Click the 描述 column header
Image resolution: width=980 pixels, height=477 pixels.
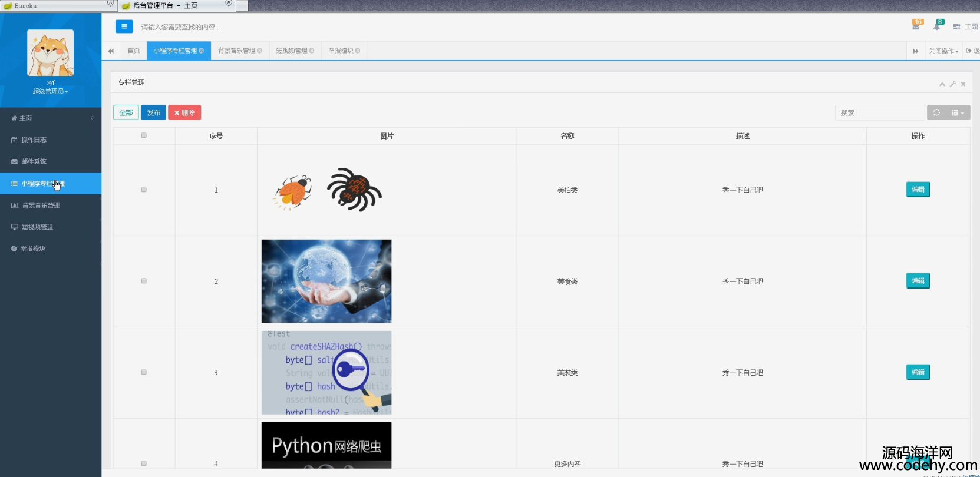tap(743, 136)
